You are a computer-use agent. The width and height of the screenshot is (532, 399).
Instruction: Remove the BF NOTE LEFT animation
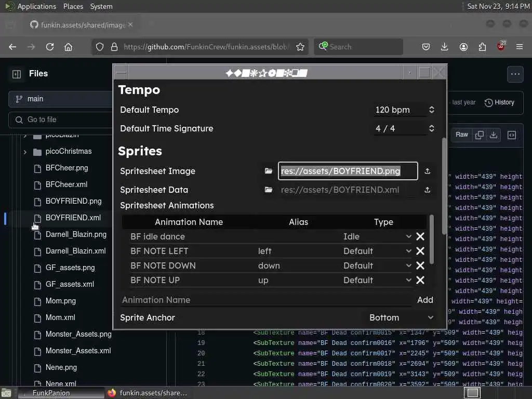pyautogui.click(x=420, y=251)
